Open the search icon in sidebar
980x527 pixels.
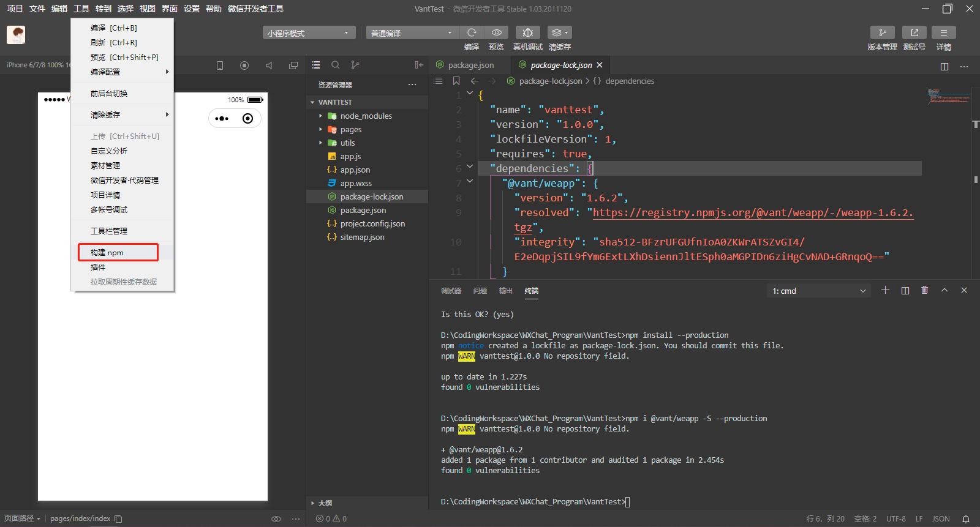pyautogui.click(x=336, y=65)
